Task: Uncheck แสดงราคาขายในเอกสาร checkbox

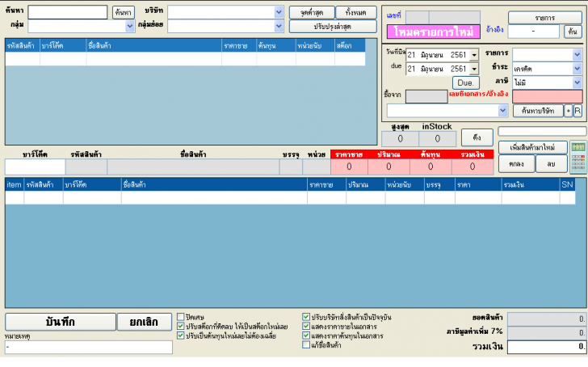Action: [306, 326]
